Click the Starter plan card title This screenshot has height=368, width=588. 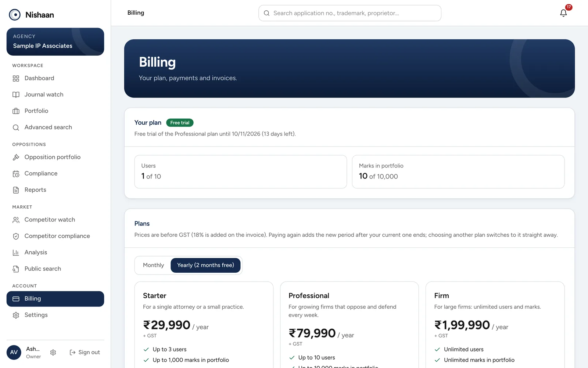[154, 296]
